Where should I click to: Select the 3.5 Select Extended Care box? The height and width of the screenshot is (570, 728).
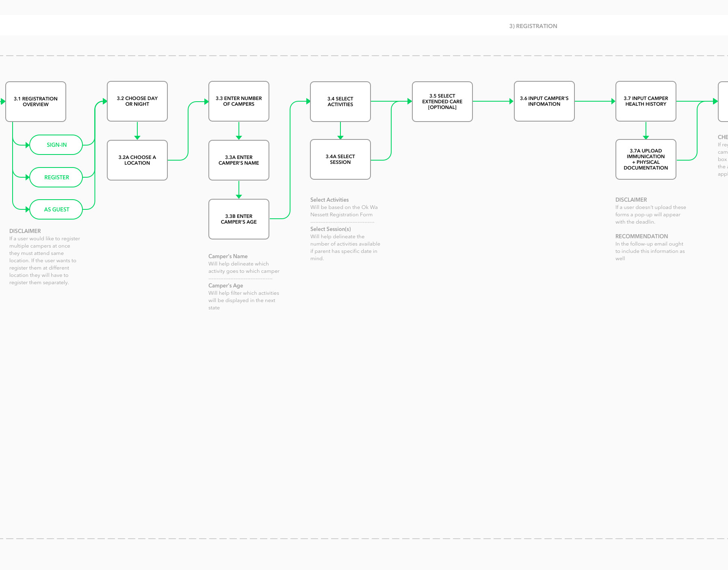442,102
